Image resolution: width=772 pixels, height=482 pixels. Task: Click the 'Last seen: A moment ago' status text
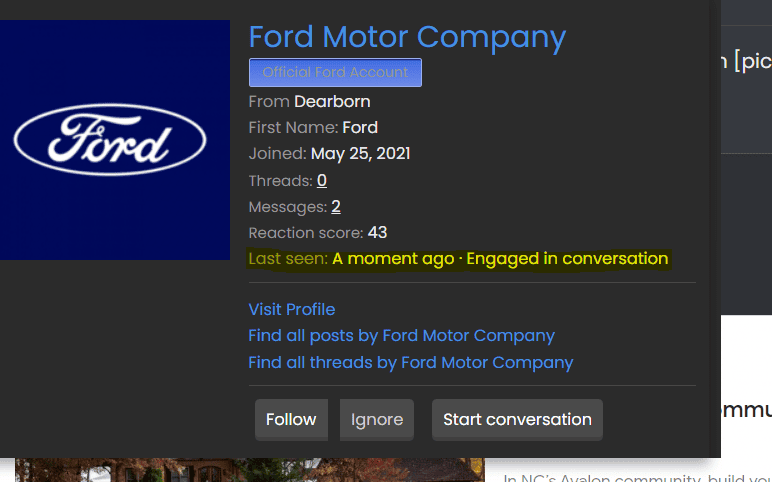click(351, 259)
